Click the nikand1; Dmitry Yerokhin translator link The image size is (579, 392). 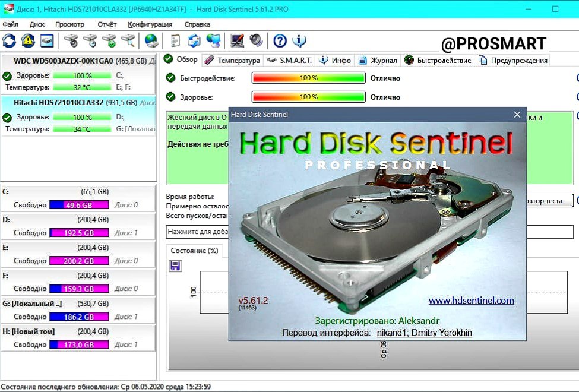[x=424, y=333]
